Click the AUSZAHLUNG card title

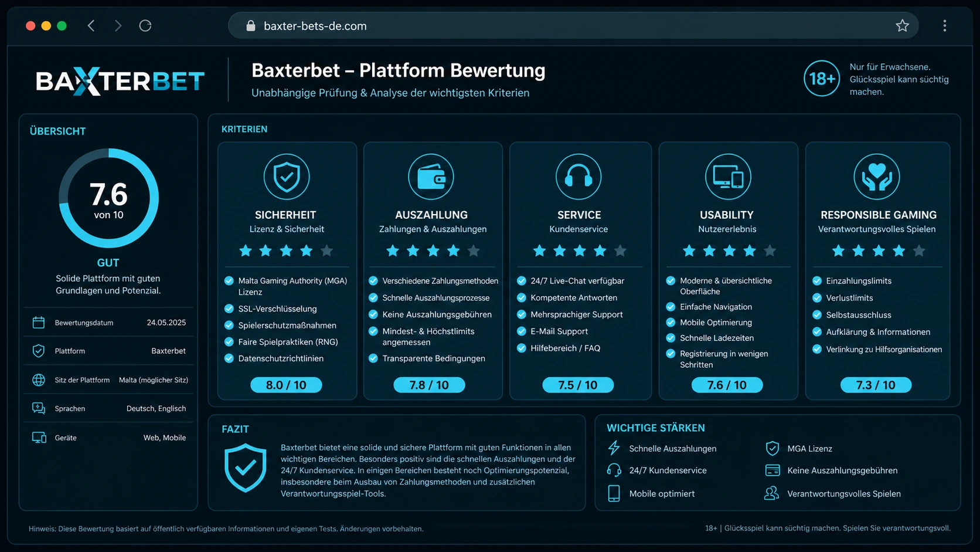431,215
